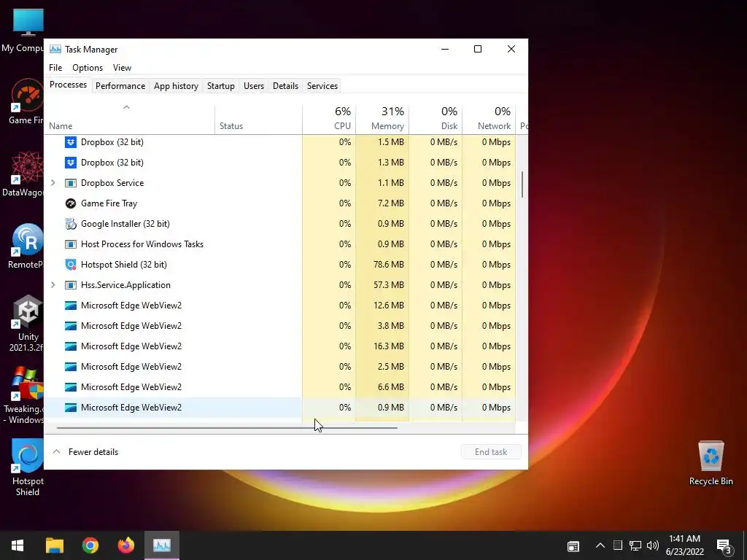This screenshot has height=560, width=747.
Task: Launch Firefox from the taskbar
Action: (125, 545)
